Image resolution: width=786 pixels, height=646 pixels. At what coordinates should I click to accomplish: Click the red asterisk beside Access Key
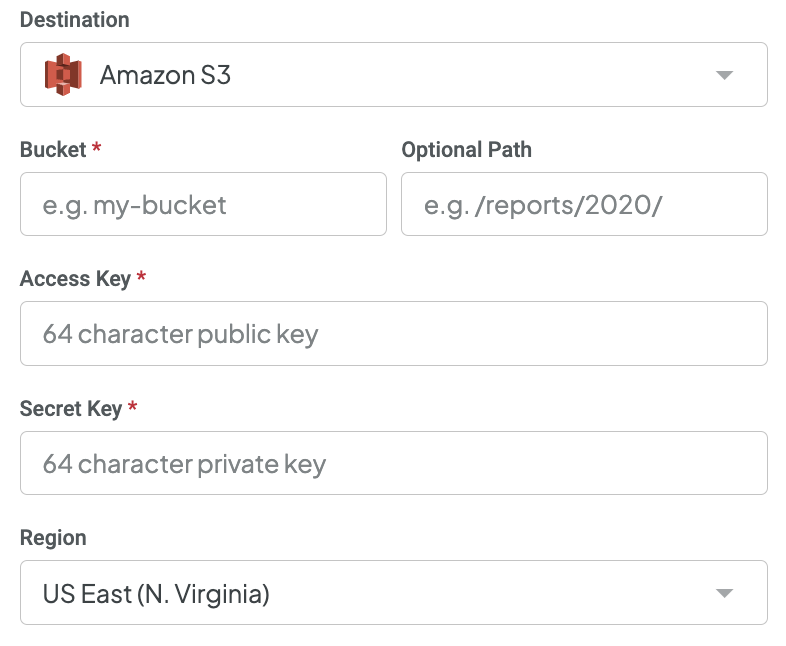point(141,276)
